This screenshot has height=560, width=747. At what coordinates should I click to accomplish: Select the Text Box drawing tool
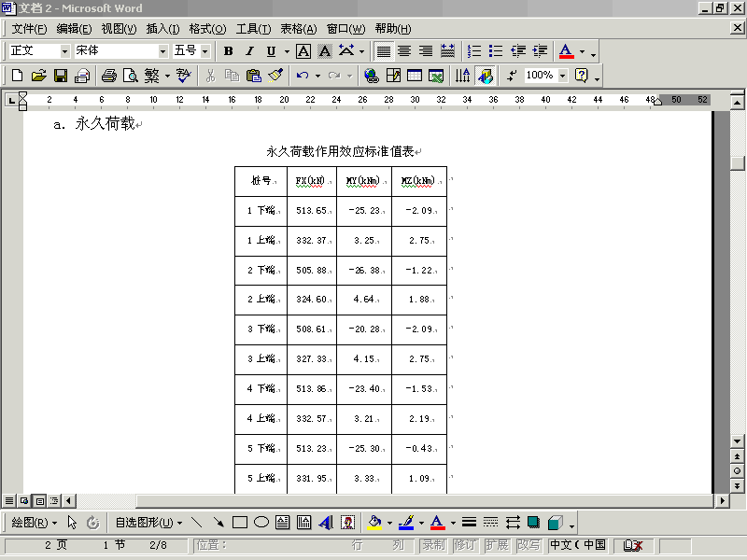click(x=283, y=523)
